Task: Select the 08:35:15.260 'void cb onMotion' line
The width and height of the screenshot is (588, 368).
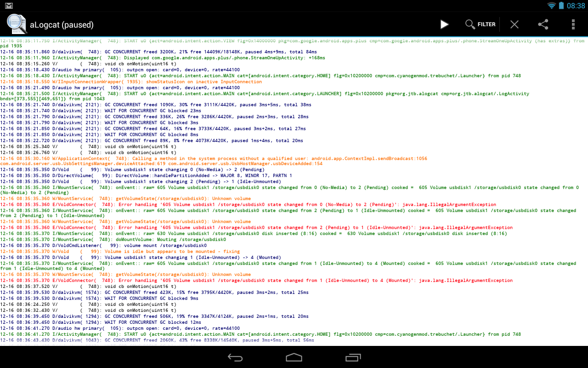Action: click(x=88, y=64)
